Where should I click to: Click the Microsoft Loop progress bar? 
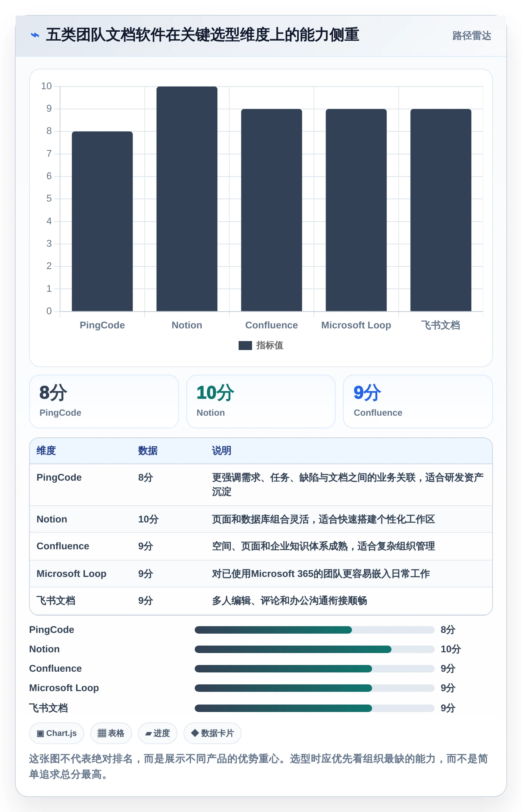coord(314,688)
